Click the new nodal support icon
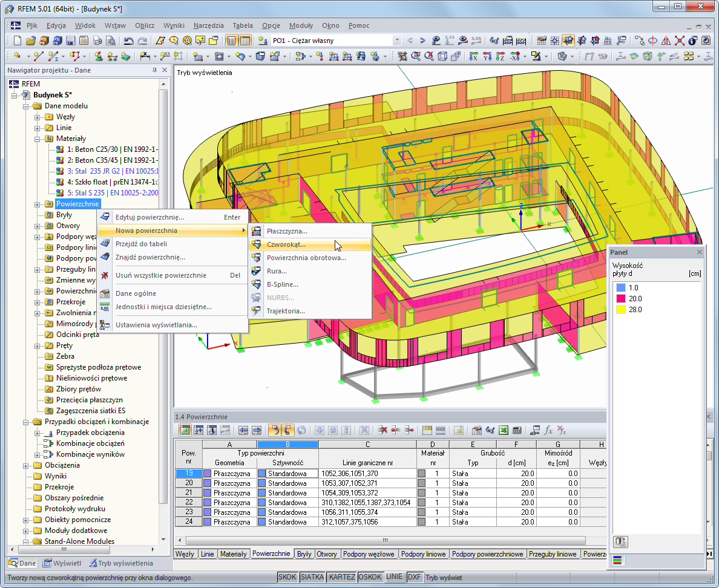The width and height of the screenshot is (719, 588). tap(98, 56)
